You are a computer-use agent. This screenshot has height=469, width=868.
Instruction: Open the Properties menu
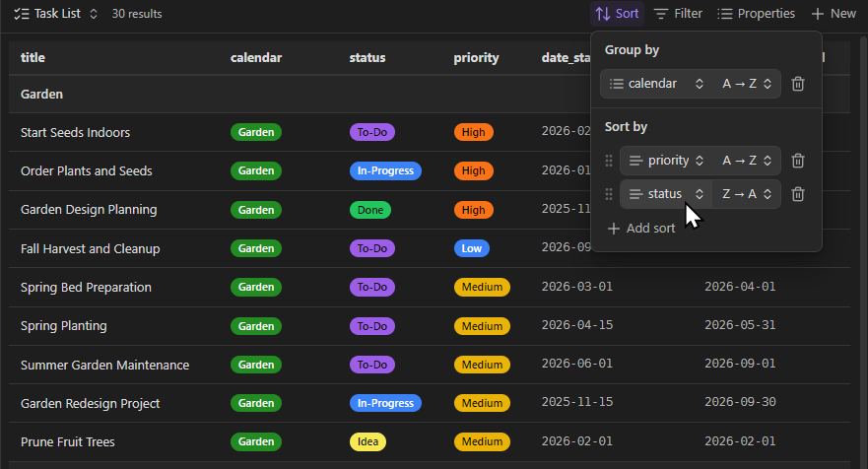pyautogui.click(x=756, y=14)
